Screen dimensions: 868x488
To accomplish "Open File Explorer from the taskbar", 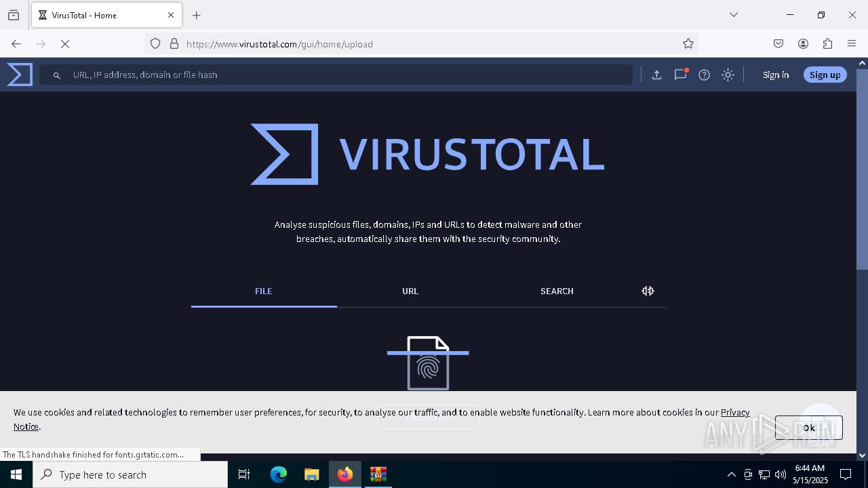I will pyautogui.click(x=311, y=474).
